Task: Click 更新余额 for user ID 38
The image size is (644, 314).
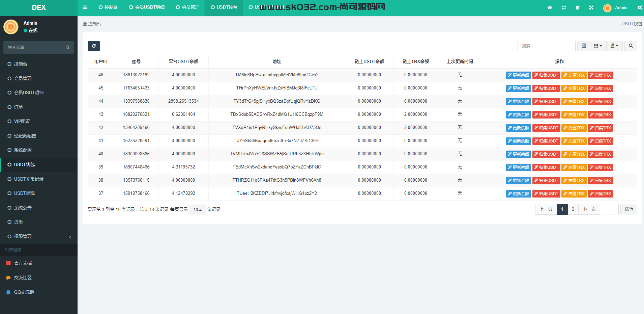Action: 518,181
